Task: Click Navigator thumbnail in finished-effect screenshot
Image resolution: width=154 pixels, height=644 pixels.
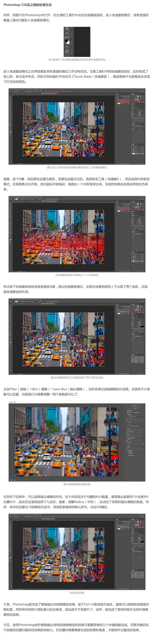Action: 138,524
